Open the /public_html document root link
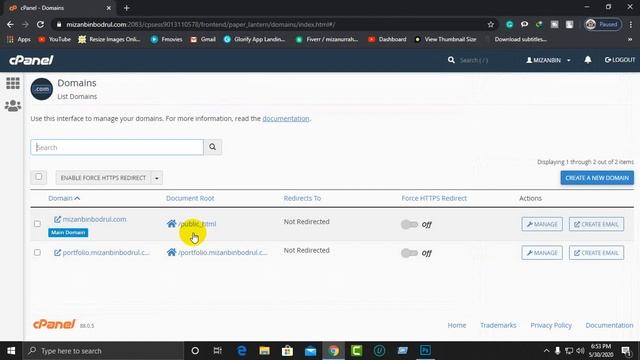Image resolution: width=640 pixels, height=360 pixels. (198, 224)
